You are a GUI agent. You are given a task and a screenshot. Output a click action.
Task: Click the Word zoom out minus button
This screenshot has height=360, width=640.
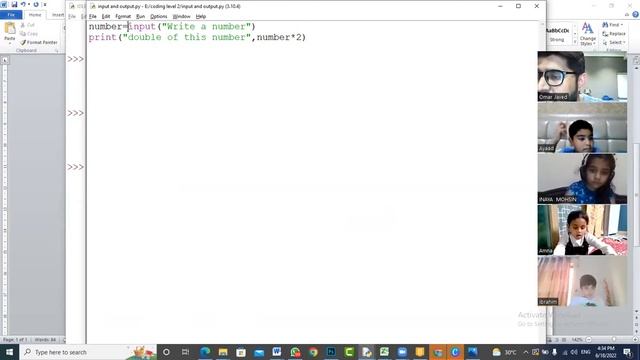[588, 340]
